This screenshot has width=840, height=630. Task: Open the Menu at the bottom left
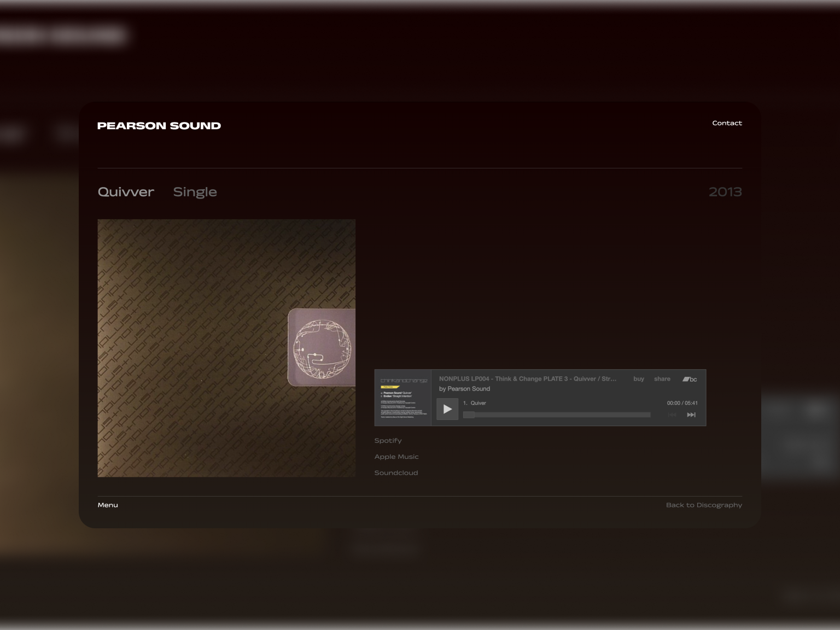click(x=108, y=505)
